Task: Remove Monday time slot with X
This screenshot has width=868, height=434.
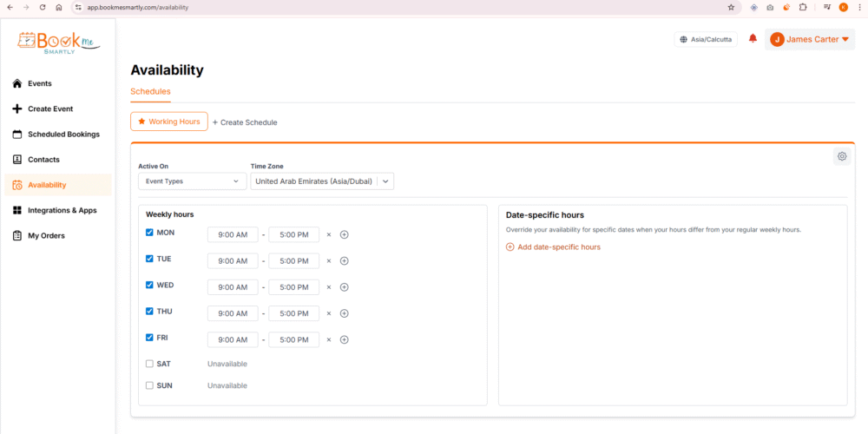Action: 329,234
